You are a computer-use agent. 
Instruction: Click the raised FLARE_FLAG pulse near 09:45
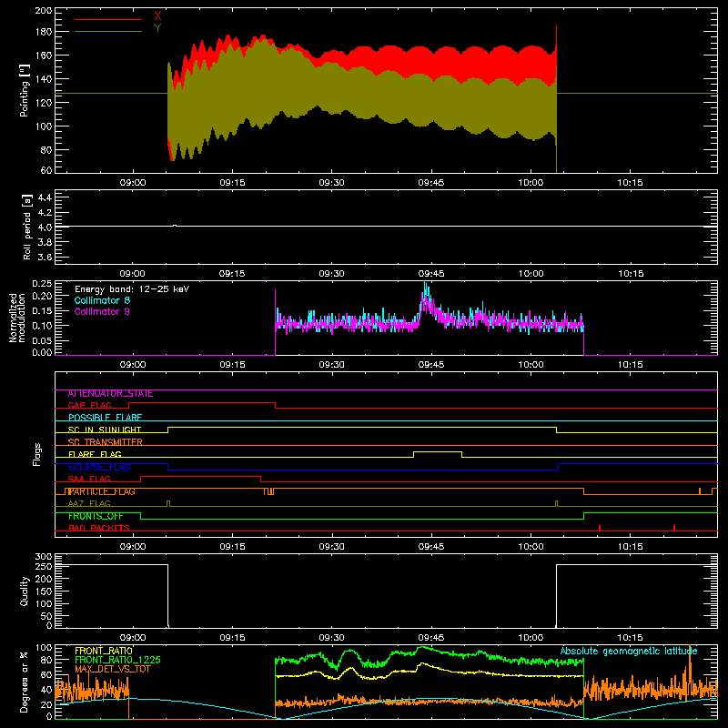[x=438, y=452]
